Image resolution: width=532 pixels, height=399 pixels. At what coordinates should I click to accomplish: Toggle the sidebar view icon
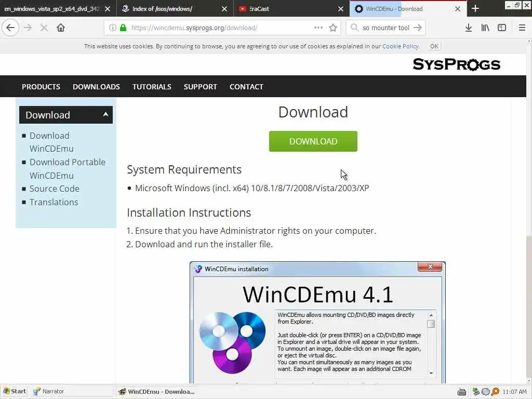click(x=502, y=28)
